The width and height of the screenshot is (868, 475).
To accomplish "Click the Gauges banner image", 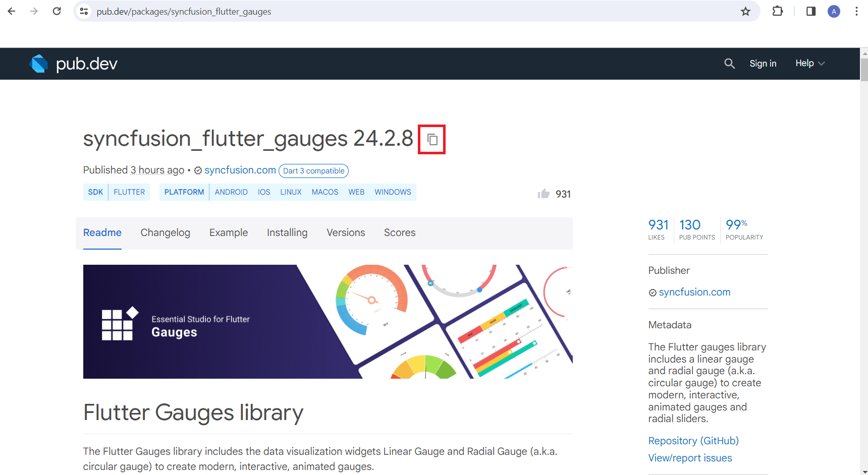I will tap(328, 322).
